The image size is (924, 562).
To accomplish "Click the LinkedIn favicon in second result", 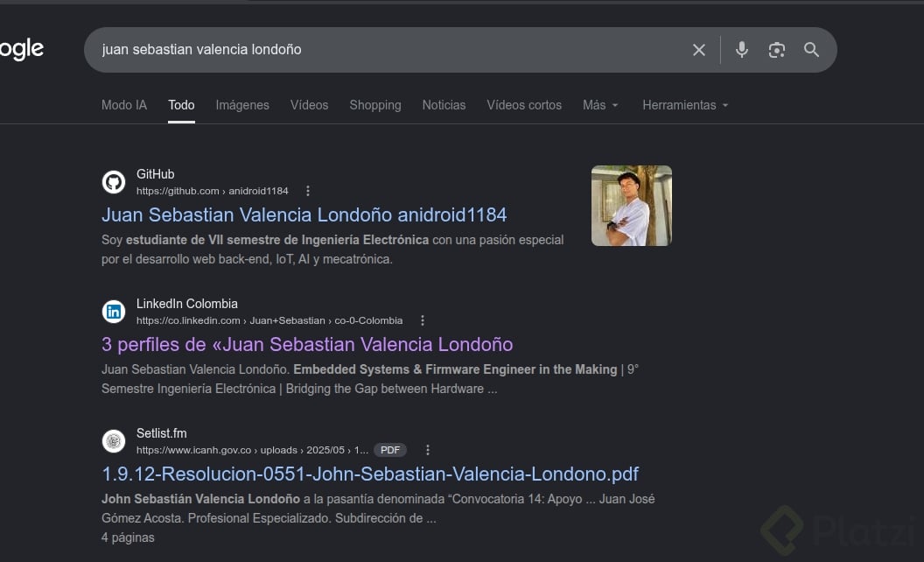I will (114, 312).
